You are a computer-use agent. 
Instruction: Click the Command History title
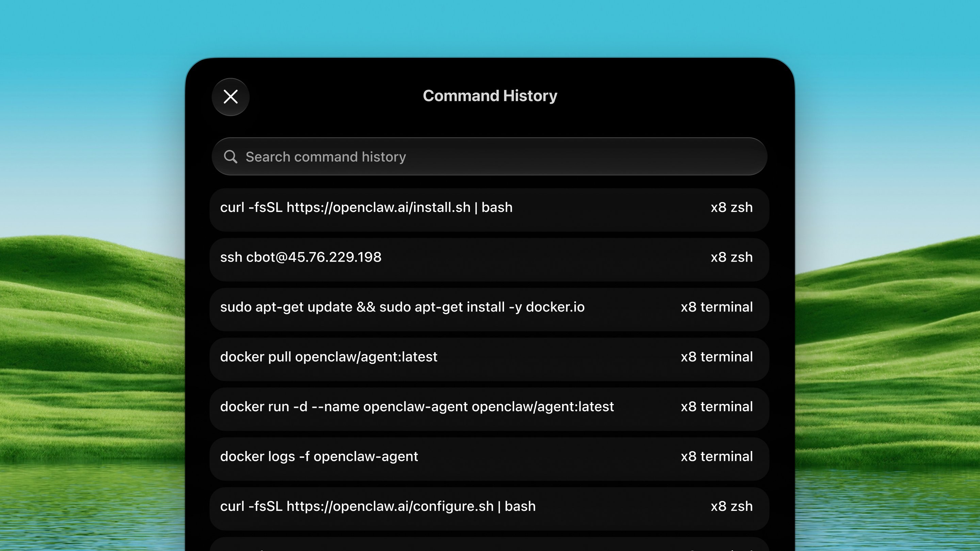coord(490,96)
